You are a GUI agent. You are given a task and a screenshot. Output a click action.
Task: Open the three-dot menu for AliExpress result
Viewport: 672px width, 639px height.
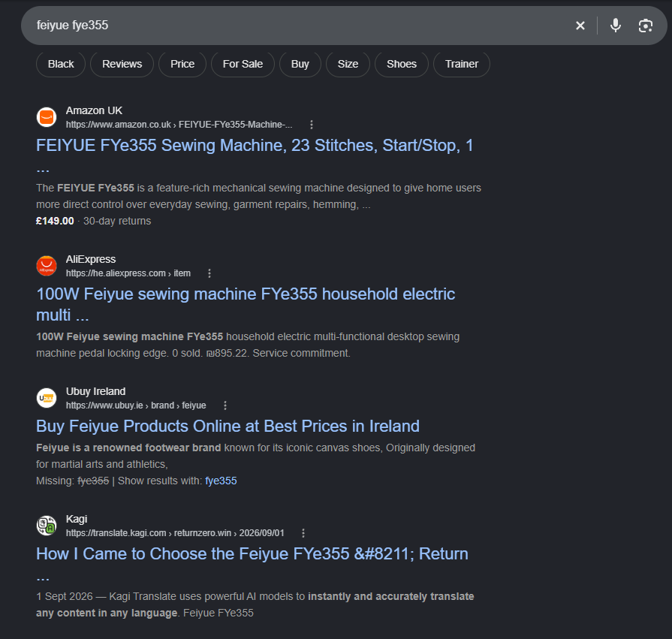[209, 273]
